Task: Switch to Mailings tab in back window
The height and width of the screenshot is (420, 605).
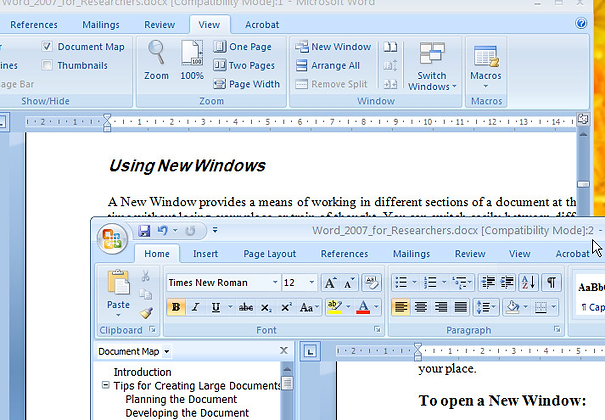Action: [101, 25]
